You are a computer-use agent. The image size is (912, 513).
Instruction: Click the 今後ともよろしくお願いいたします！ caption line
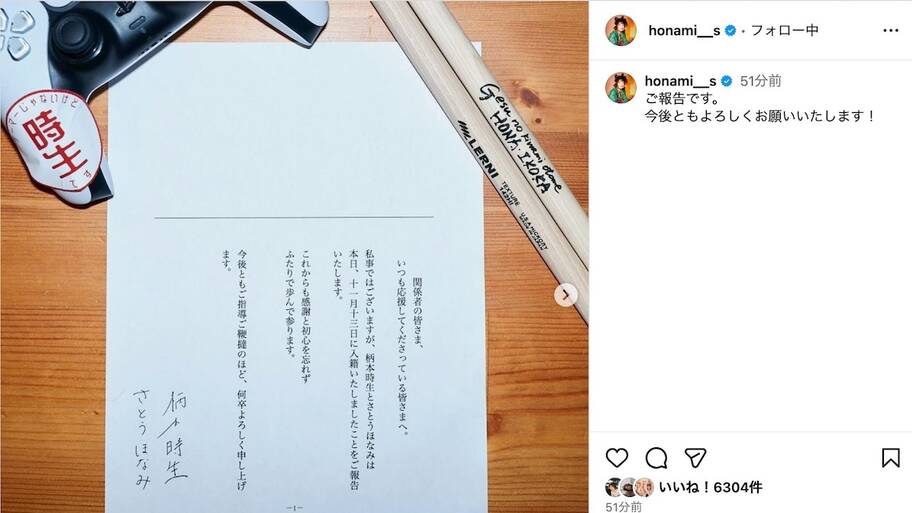[x=760, y=116]
